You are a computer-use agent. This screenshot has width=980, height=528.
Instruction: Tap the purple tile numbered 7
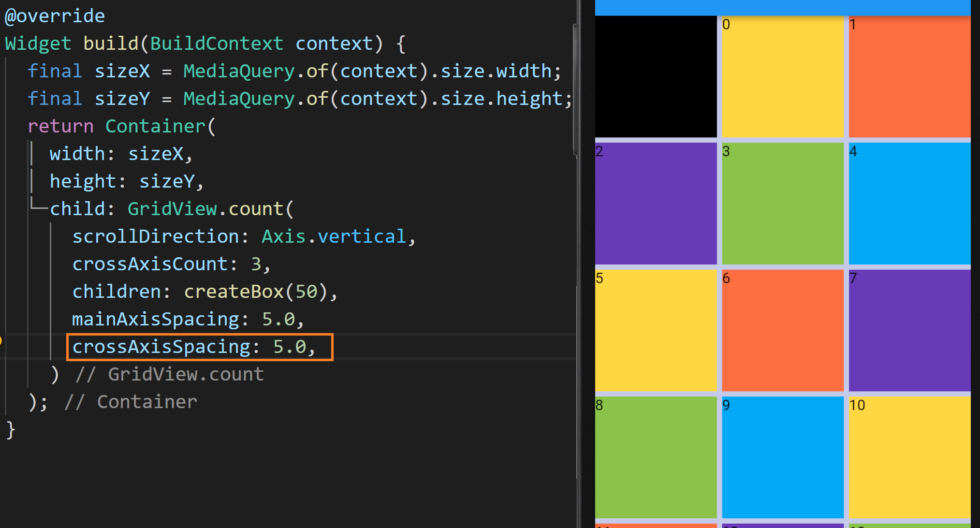[x=909, y=330]
